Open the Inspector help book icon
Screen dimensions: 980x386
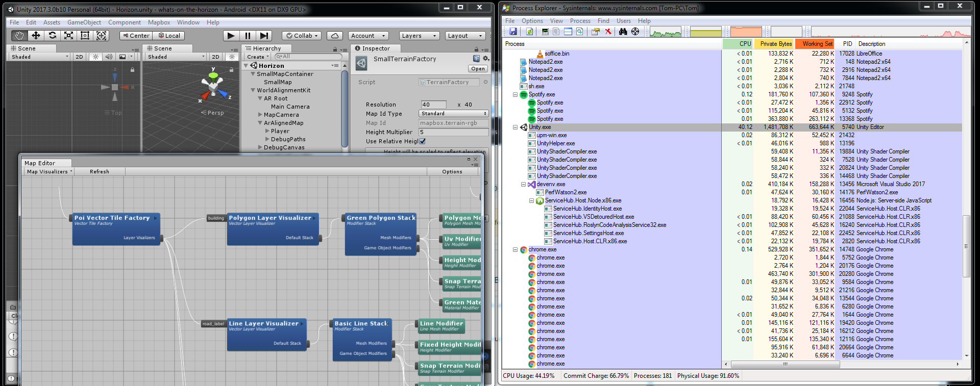476,59
